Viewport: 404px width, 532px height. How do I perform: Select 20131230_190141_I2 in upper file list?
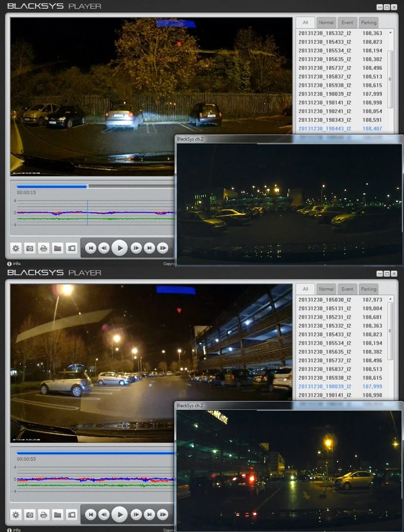341,102
